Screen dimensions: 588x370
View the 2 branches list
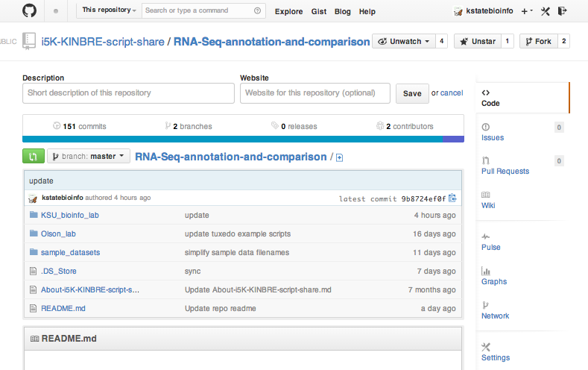click(x=189, y=126)
